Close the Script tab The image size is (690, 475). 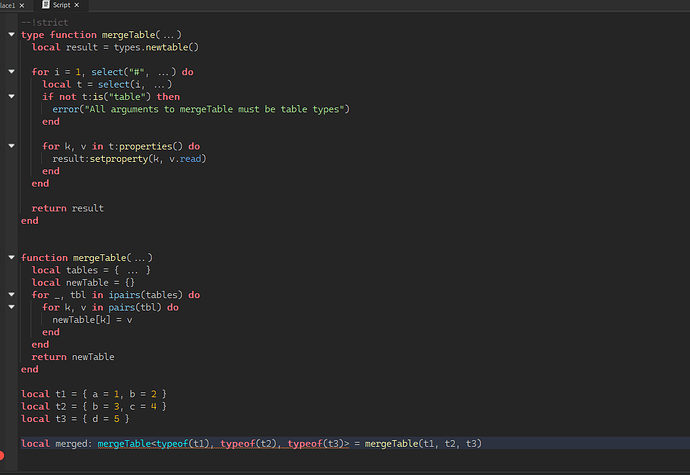point(77,5)
